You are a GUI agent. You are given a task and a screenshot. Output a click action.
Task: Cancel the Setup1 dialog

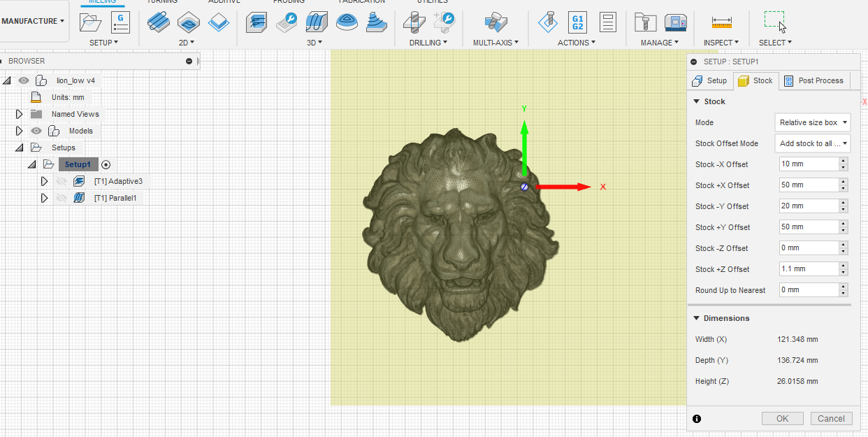[831, 418]
